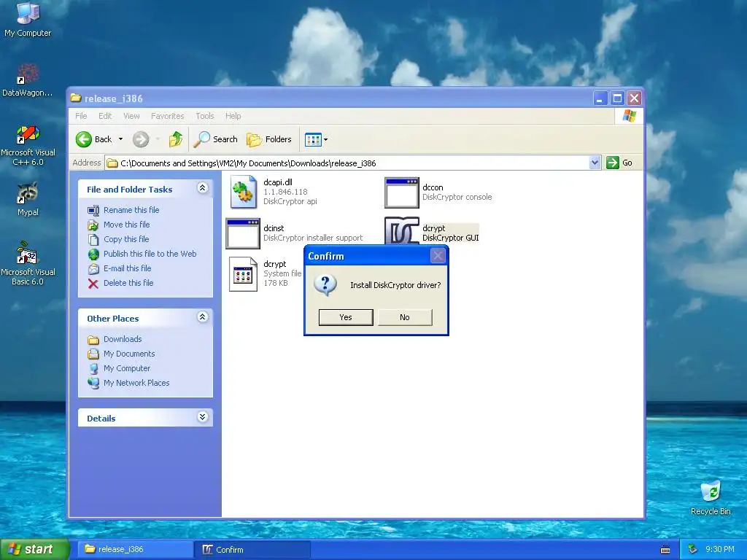This screenshot has height=560, width=747.
Task: Collapse File and Folder Tasks panel
Action: [203, 188]
